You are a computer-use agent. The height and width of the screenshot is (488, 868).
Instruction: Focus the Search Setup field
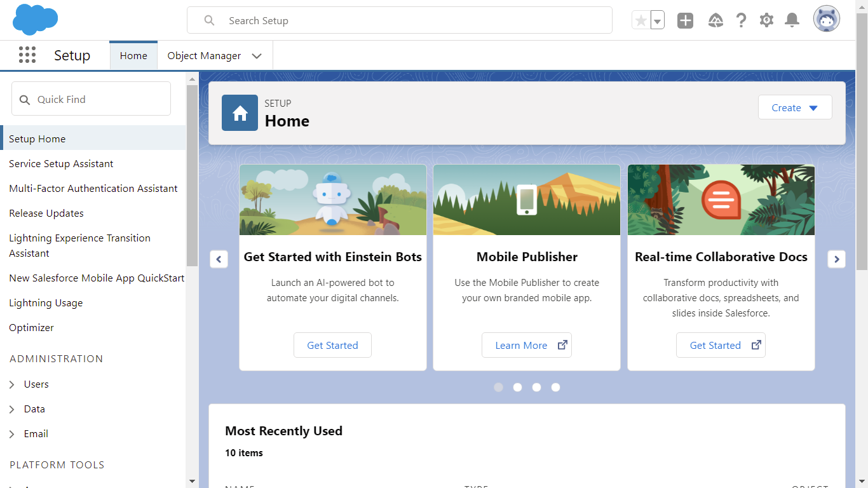400,20
